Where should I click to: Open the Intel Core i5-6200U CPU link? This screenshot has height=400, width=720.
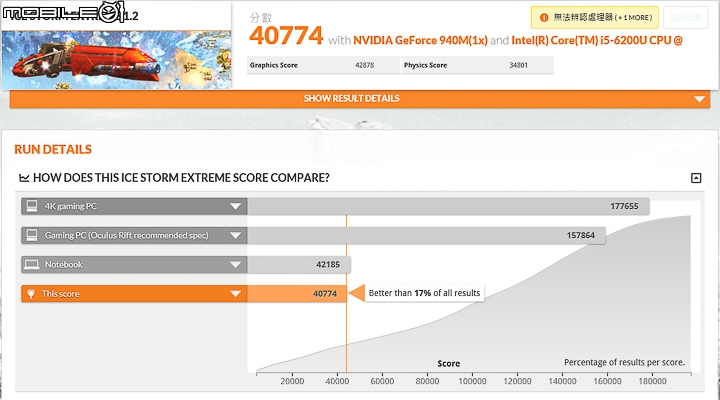597,40
